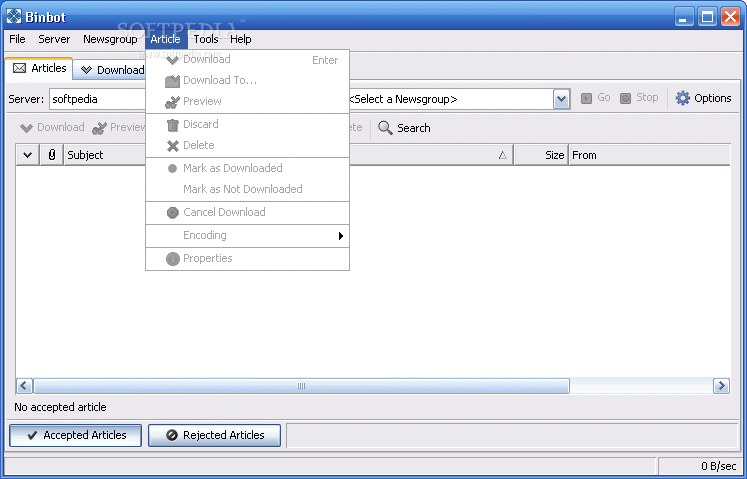The height and width of the screenshot is (479, 747).
Task: Open the Help menu
Action: pos(241,39)
